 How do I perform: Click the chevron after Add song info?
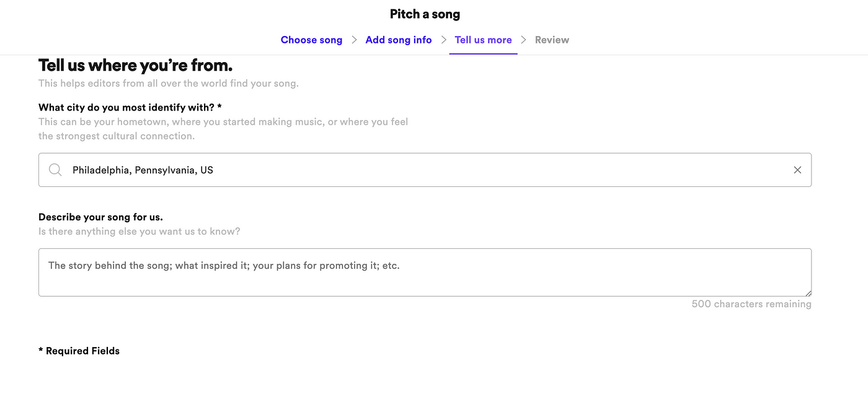click(443, 40)
